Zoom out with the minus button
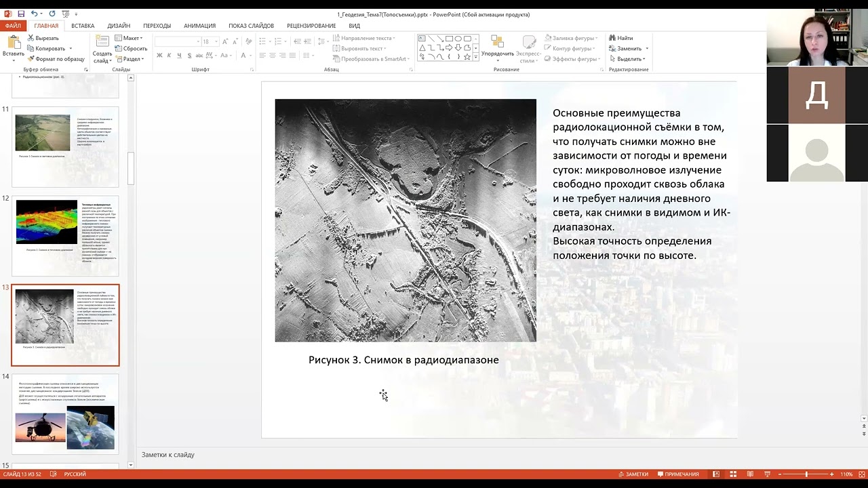 [x=780, y=474]
